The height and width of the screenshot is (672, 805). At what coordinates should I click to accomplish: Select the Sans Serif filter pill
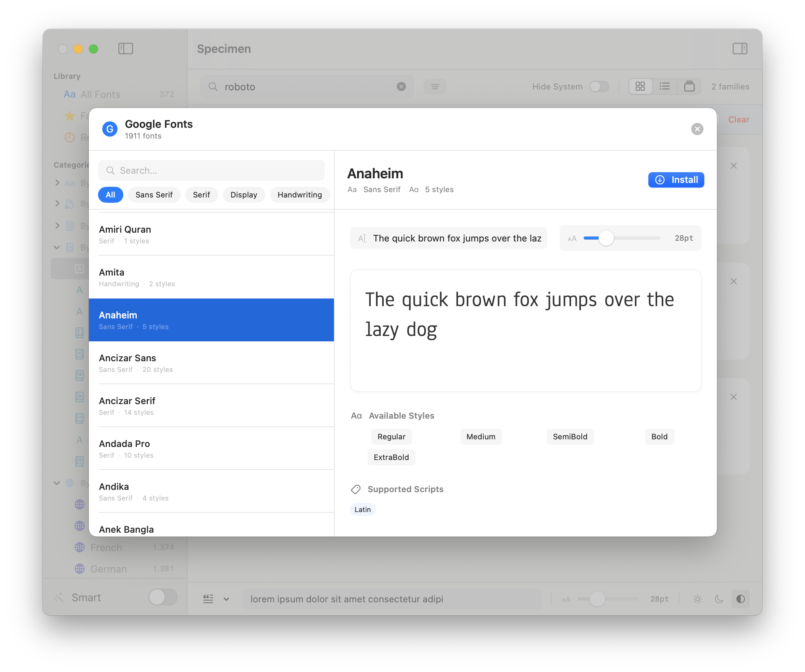154,195
